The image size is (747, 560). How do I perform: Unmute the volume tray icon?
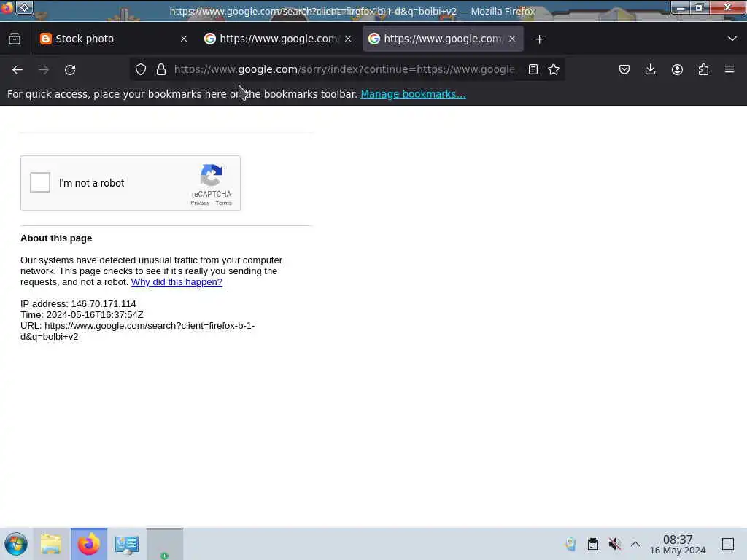[614, 544]
